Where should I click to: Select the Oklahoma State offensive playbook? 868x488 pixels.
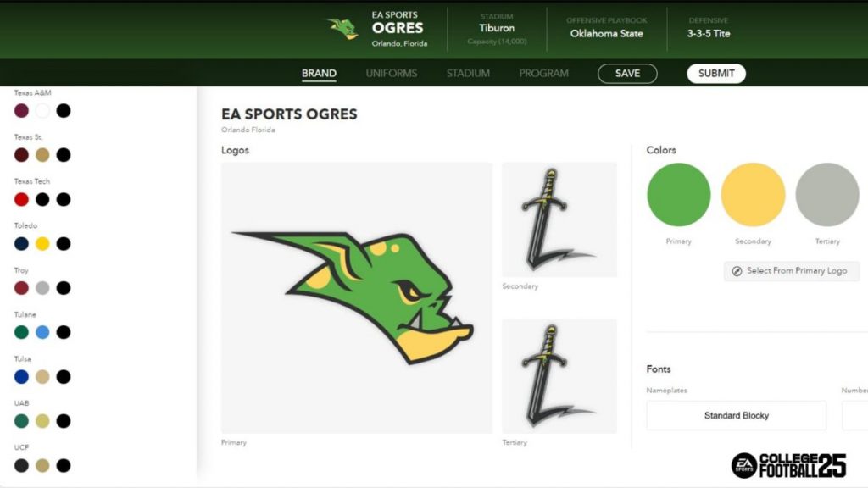[x=606, y=34]
